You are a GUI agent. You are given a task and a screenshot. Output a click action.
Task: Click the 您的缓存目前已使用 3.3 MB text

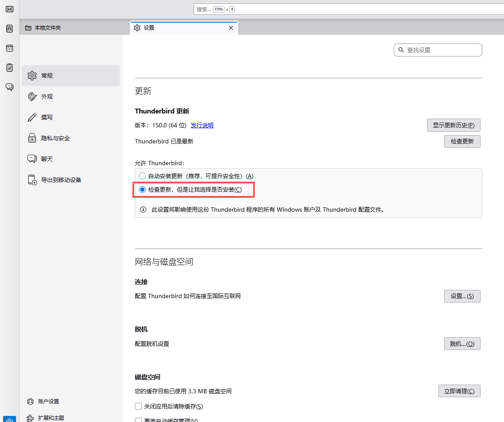click(x=183, y=391)
